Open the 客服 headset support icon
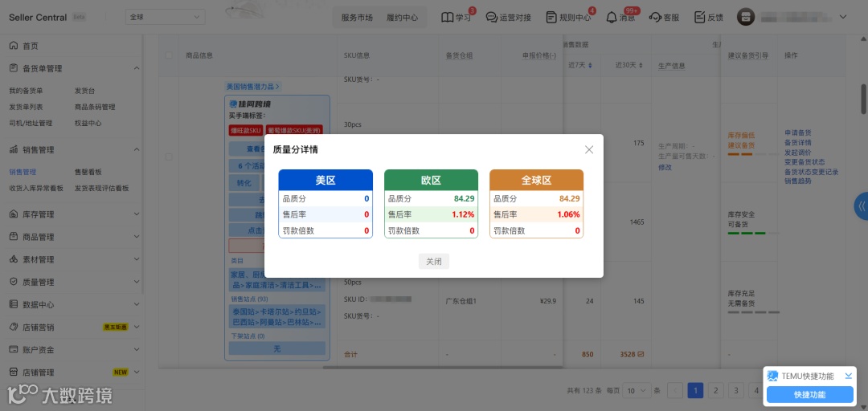The width and height of the screenshot is (868, 411). [x=655, y=17]
